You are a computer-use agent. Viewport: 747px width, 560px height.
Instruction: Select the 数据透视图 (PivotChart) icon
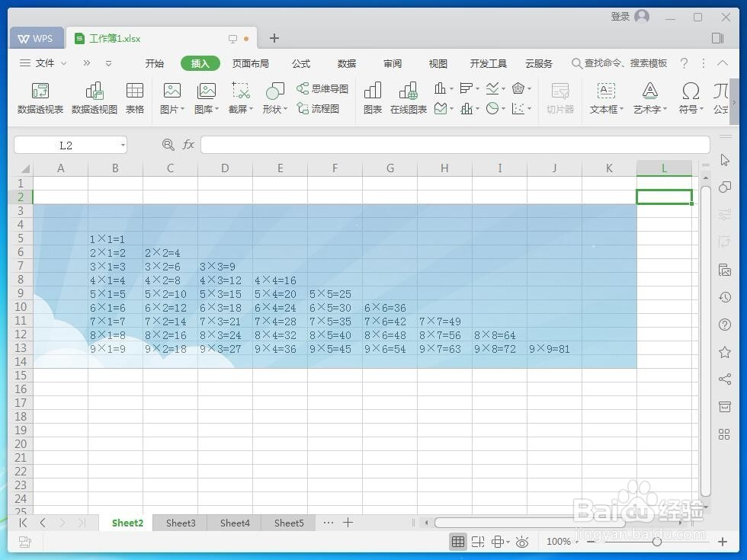coord(95,98)
